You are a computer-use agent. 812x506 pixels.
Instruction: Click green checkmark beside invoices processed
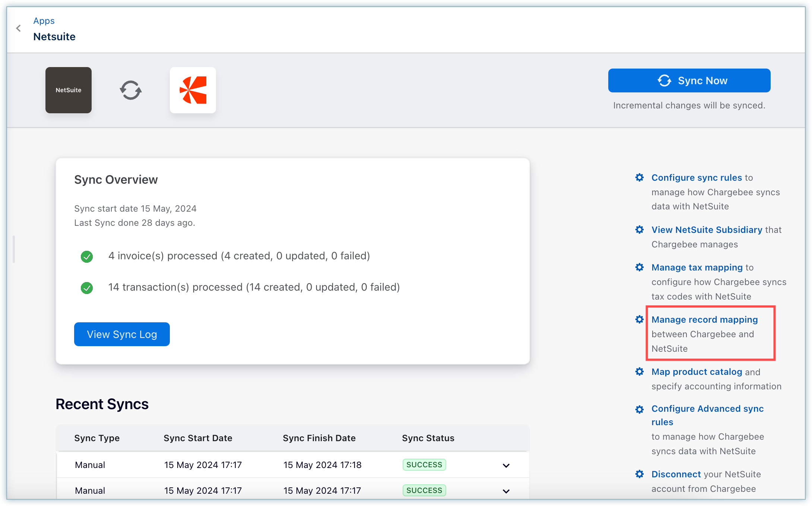tap(87, 256)
